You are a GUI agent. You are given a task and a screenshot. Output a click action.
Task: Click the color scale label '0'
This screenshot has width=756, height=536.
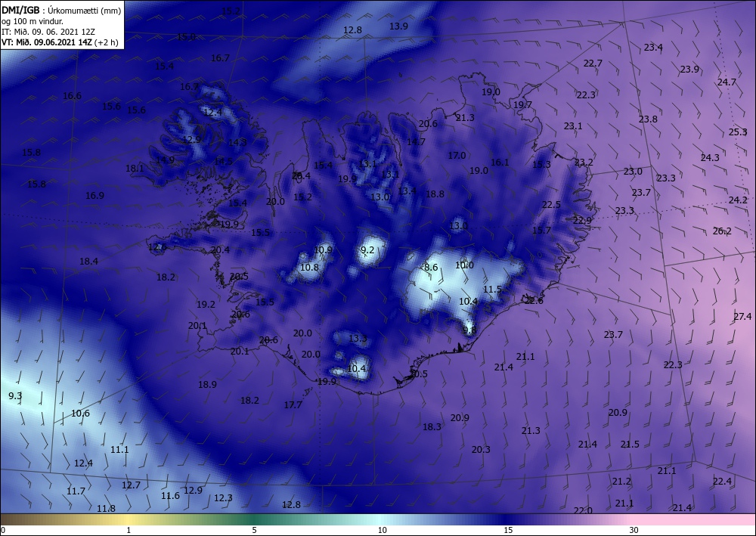3,530
